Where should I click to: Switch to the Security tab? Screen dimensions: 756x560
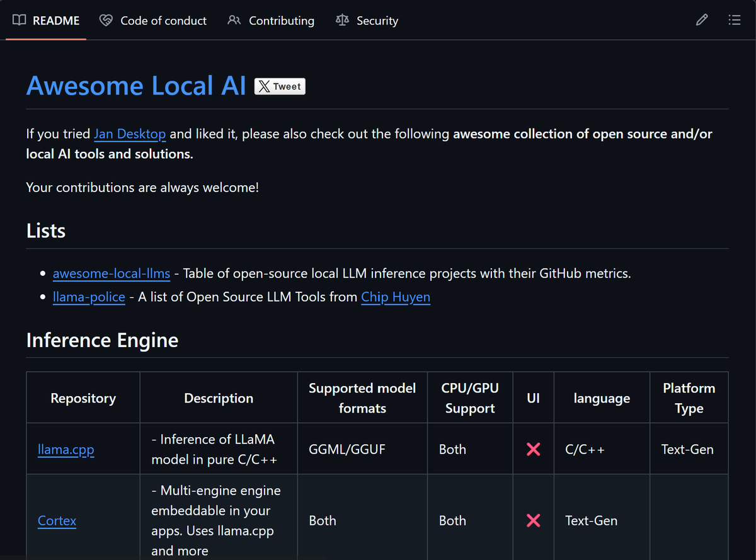(x=367, y=20)
